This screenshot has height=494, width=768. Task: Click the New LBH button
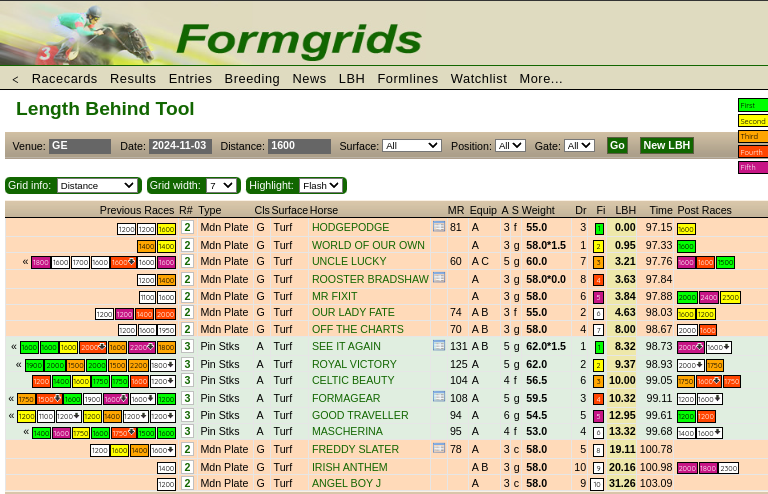click(666, 146)
